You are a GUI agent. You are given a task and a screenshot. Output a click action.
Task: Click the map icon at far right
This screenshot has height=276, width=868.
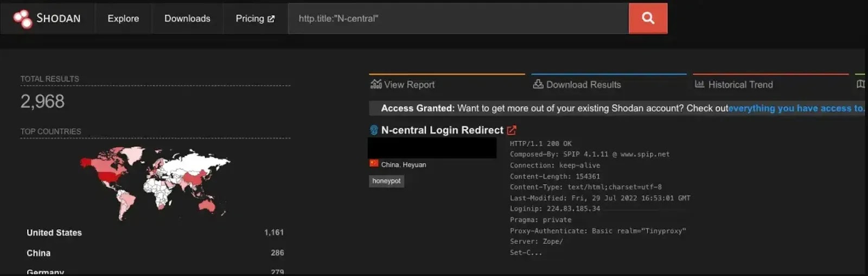(860, 84)
